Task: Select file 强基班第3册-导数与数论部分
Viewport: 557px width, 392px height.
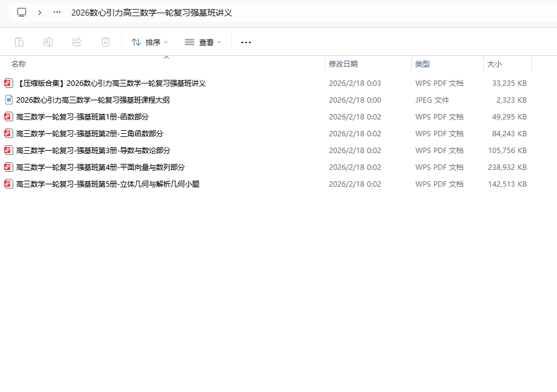Action: 93,151
